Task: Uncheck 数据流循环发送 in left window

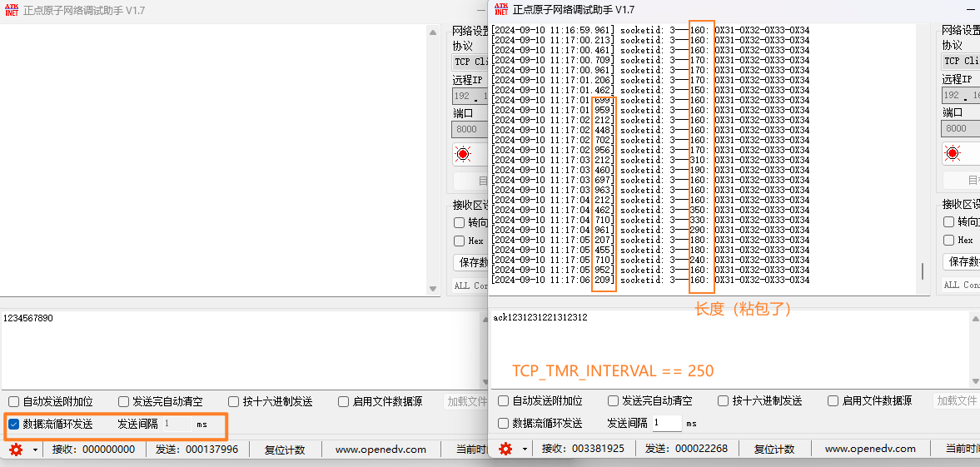Action: (14, 424)
